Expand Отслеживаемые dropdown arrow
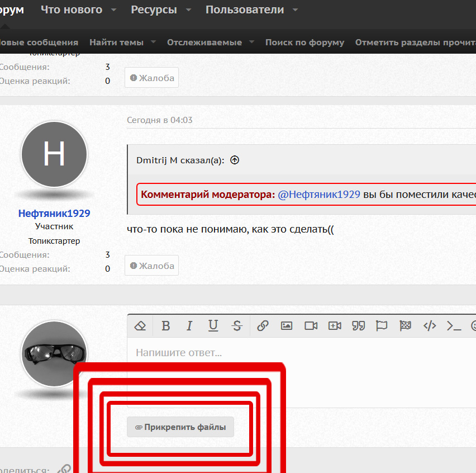 251,41
